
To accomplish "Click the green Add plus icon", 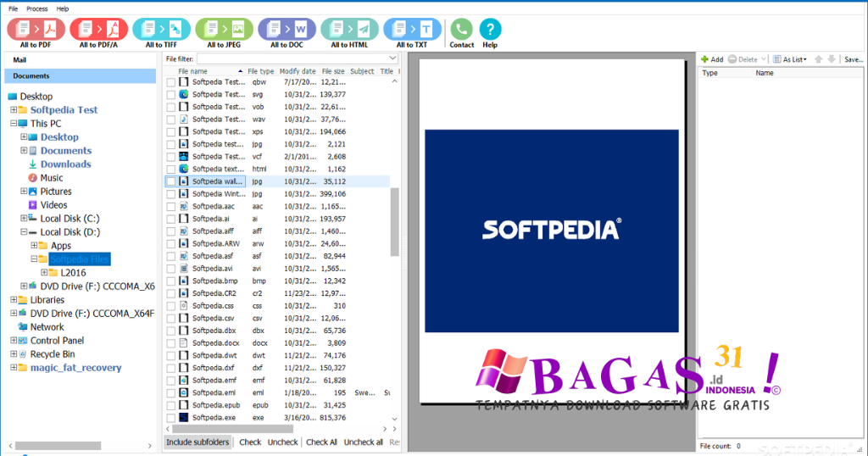I will pyautogui.click(x=704, y=59).
